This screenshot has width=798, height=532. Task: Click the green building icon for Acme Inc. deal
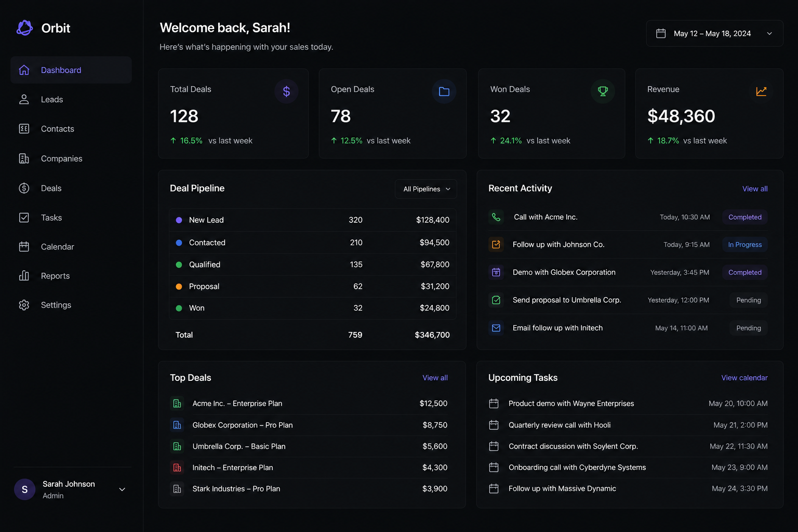[x=177, y=404]
